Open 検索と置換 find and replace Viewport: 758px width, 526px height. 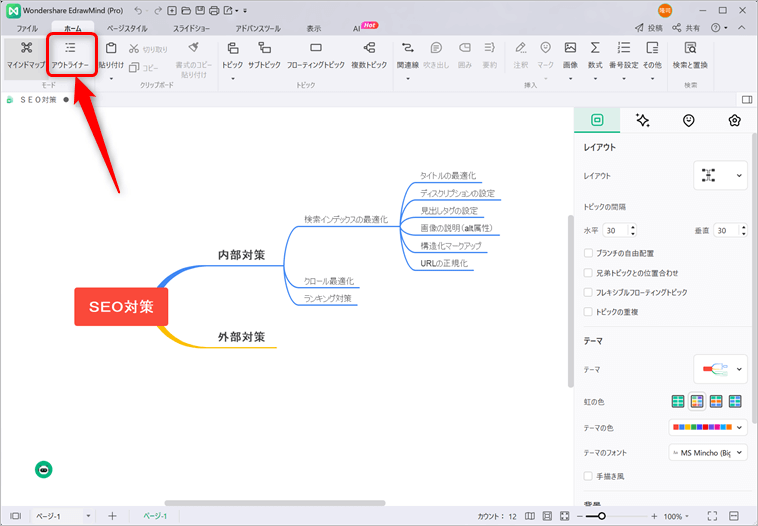pyautogui.click(x=690, y=54)
